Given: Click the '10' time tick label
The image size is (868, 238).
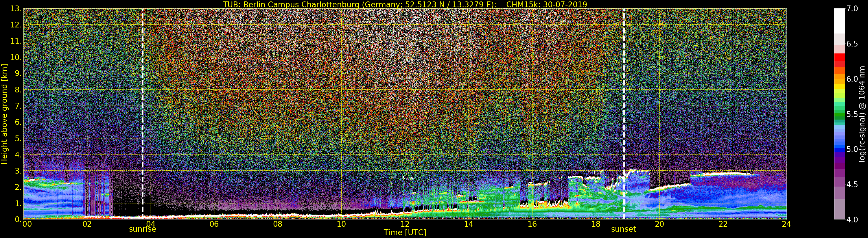Looking at the screenshot, I should tap(341, 224).
